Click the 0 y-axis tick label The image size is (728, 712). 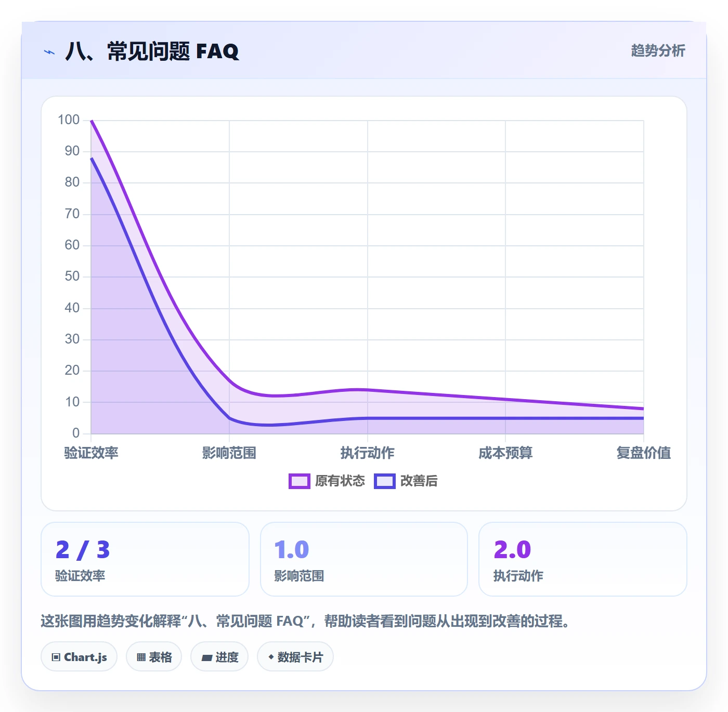pos(76,433)
